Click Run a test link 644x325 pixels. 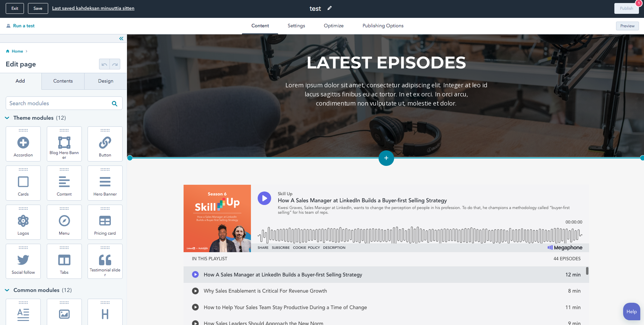click(21, 26)
